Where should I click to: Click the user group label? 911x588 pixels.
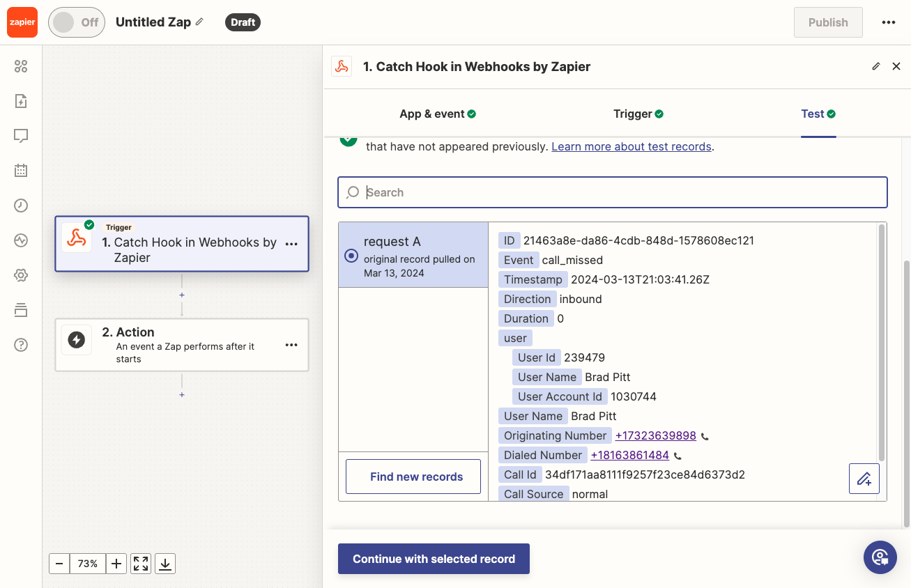click(515, 338)
